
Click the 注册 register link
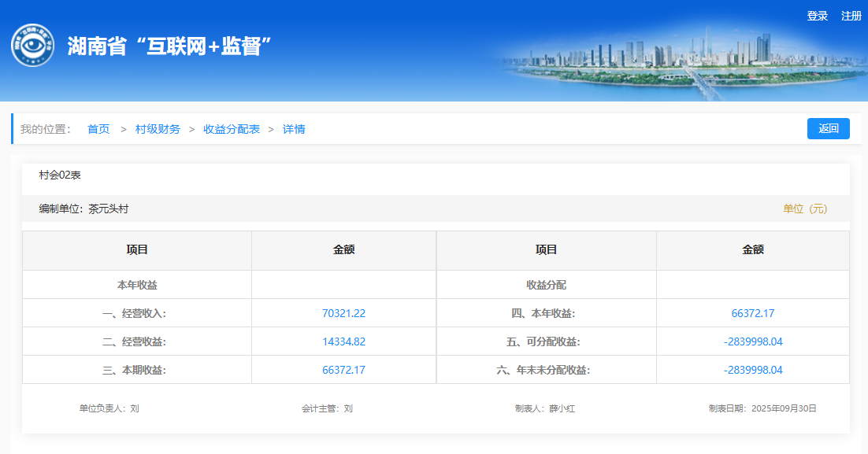click(851, 16)
